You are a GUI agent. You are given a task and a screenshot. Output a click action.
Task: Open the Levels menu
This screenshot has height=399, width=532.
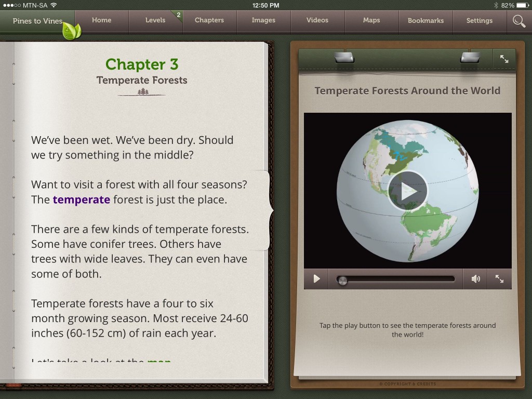[x=155, y=20]
